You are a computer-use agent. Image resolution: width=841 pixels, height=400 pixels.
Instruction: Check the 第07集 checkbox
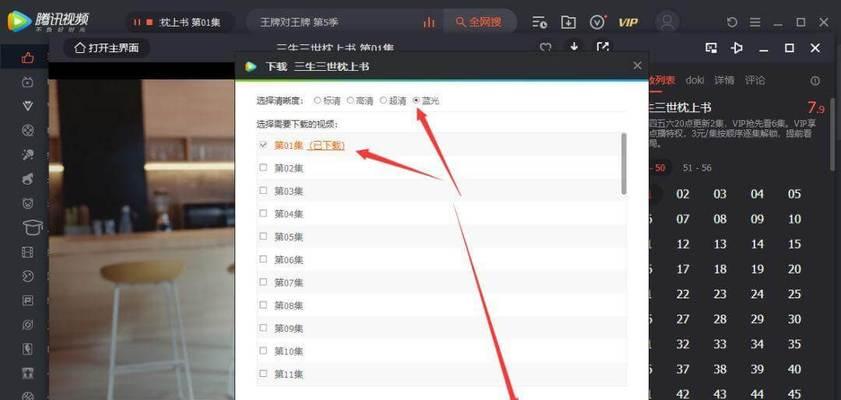[x=263, y=282]
